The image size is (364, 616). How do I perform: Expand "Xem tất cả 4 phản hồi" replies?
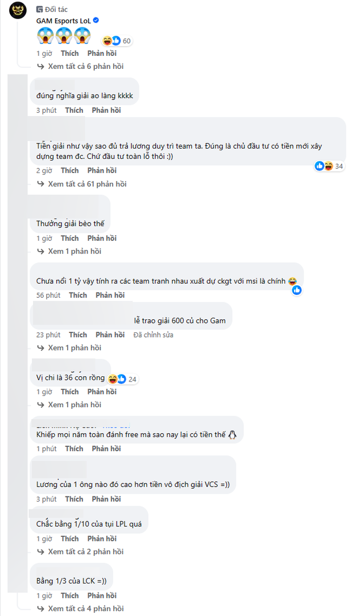click(85, 609)
